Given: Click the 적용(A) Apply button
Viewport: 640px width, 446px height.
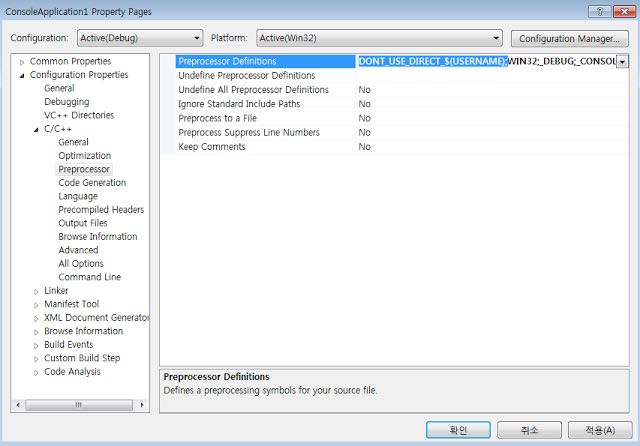Looking at the screenshot, I should 600,430.
